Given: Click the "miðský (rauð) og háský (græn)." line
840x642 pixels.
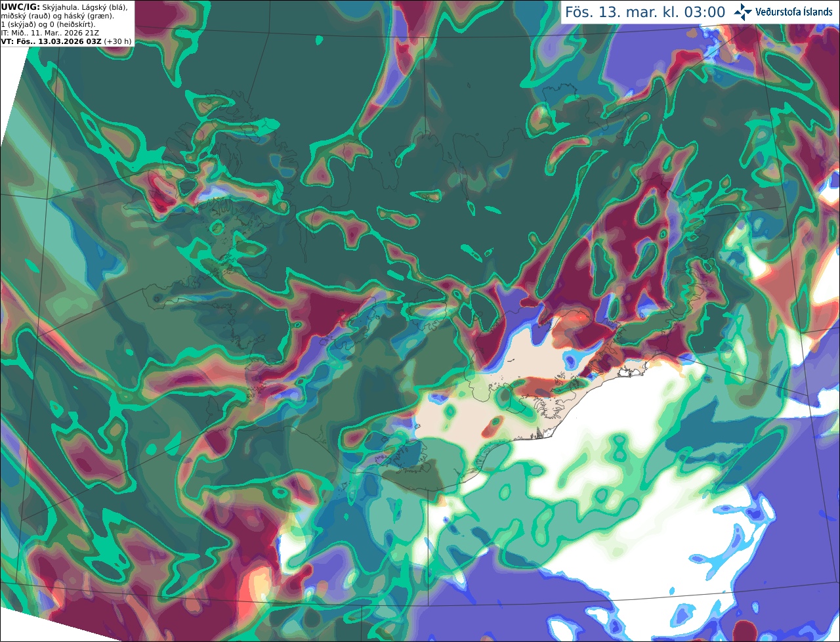Looking at the screenshot, I should [x=58, y=16].
